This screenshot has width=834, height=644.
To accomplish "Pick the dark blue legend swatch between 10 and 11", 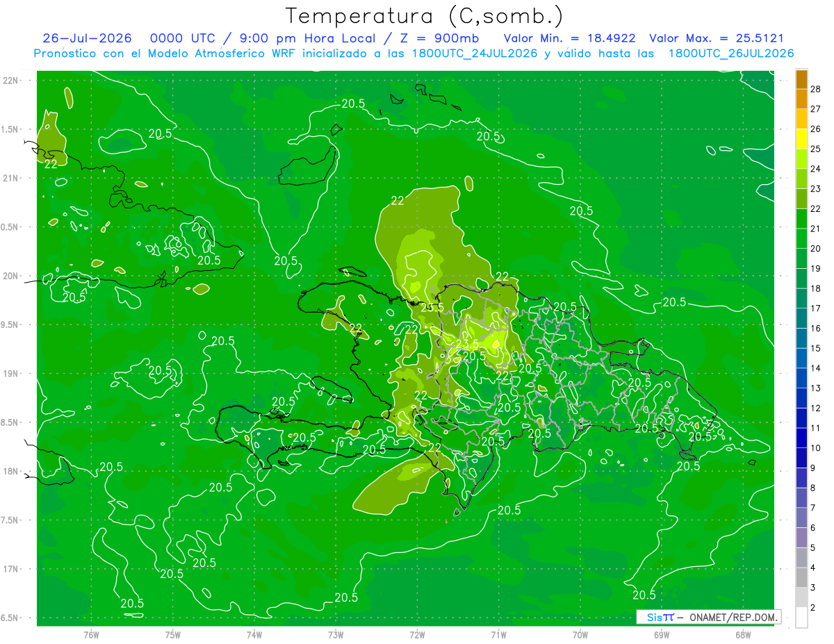I will (801, 438).
